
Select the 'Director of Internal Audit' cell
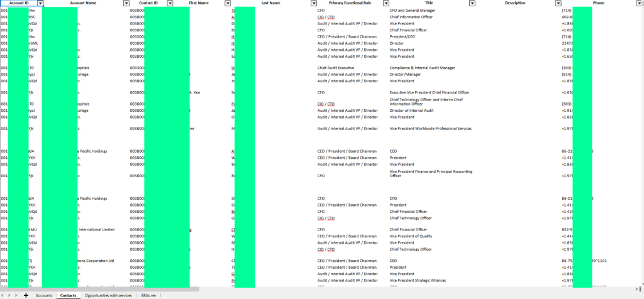pyautogui.click(x=411, y=111)
